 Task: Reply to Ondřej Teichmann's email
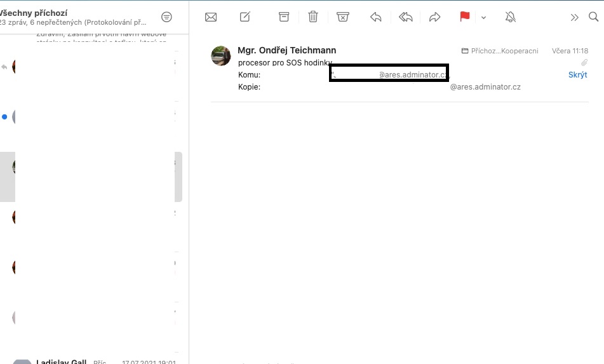click(x=376, y=17)
